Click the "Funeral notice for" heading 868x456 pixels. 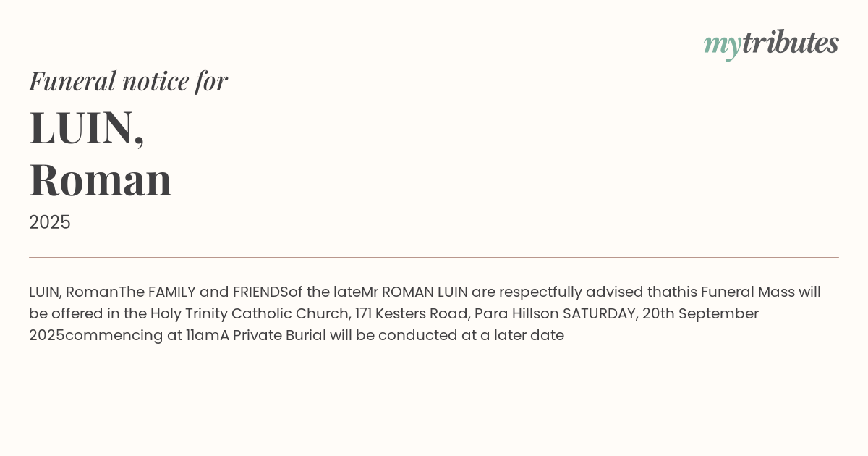128,80
